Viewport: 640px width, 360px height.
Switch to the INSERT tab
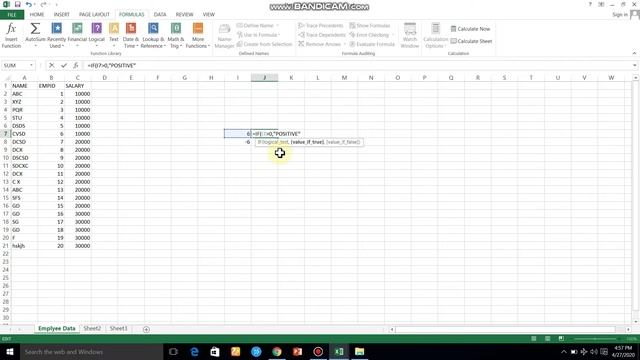coord(62,15)
